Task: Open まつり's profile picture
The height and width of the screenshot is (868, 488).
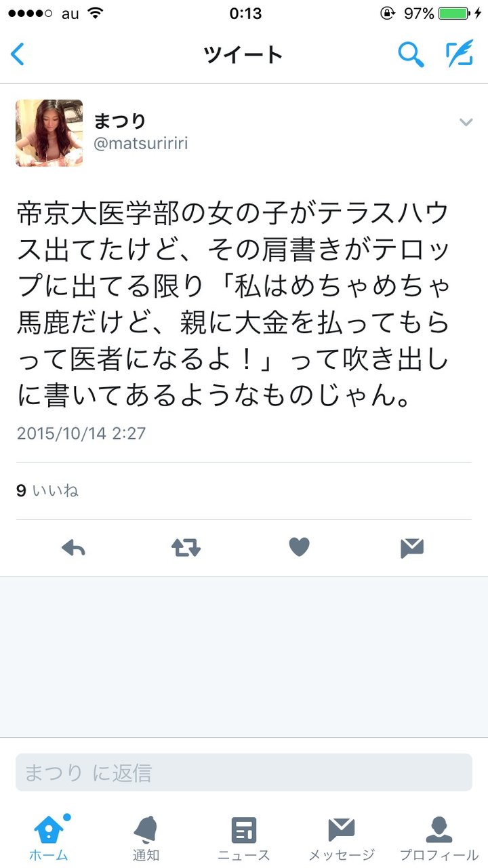Action: pyautogui.click(x=49, y=133)
